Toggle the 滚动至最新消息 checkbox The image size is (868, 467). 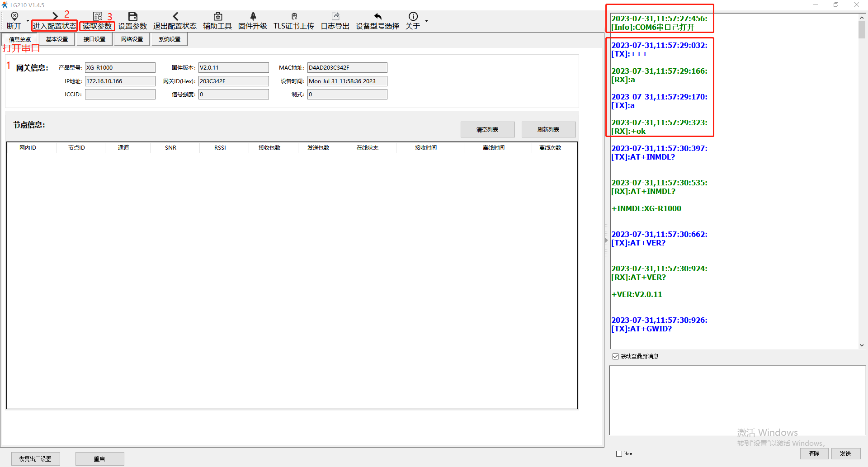click(x=615, y=356)
